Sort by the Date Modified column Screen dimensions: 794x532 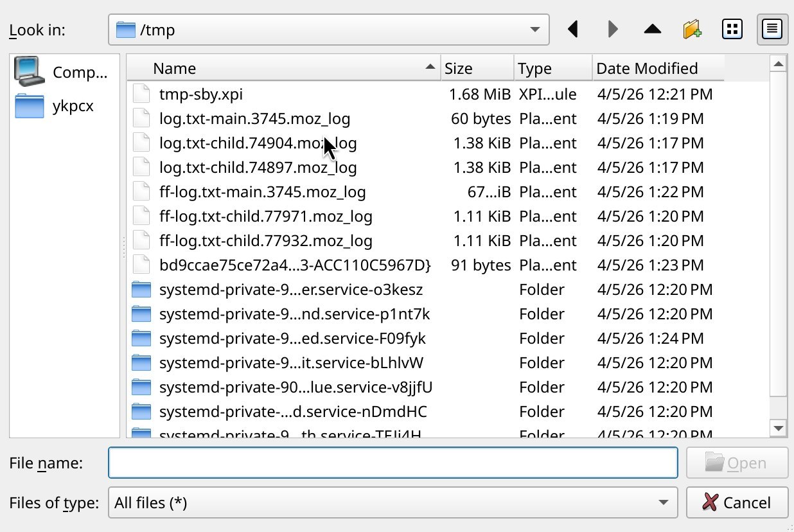coord(657,68)
